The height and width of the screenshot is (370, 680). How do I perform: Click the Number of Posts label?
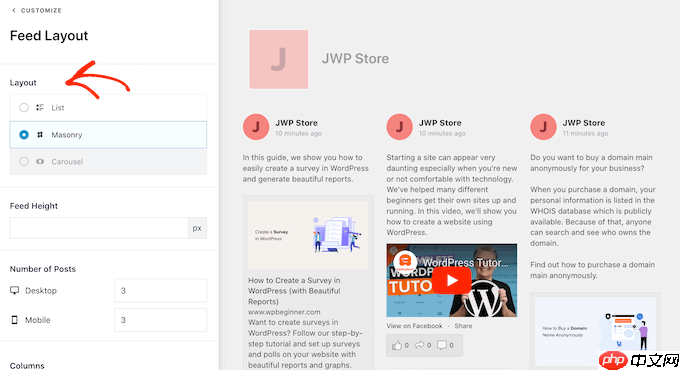point(43,269)
